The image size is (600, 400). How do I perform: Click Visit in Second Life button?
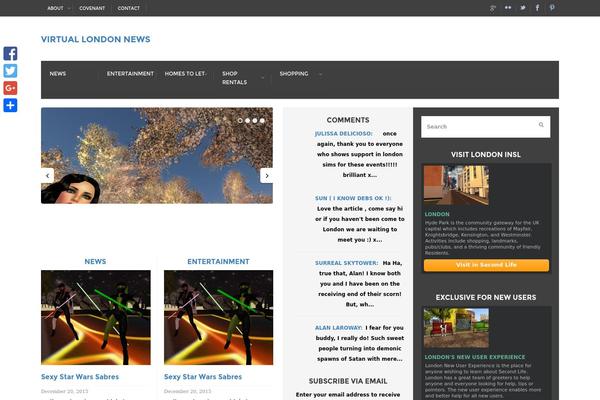coord(486,265)
